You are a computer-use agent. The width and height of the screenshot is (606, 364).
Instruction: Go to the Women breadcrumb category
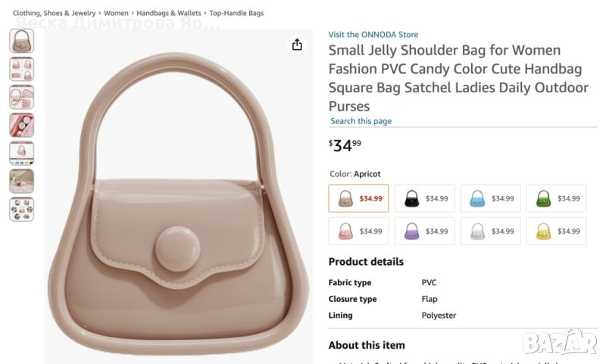[116, 14]
